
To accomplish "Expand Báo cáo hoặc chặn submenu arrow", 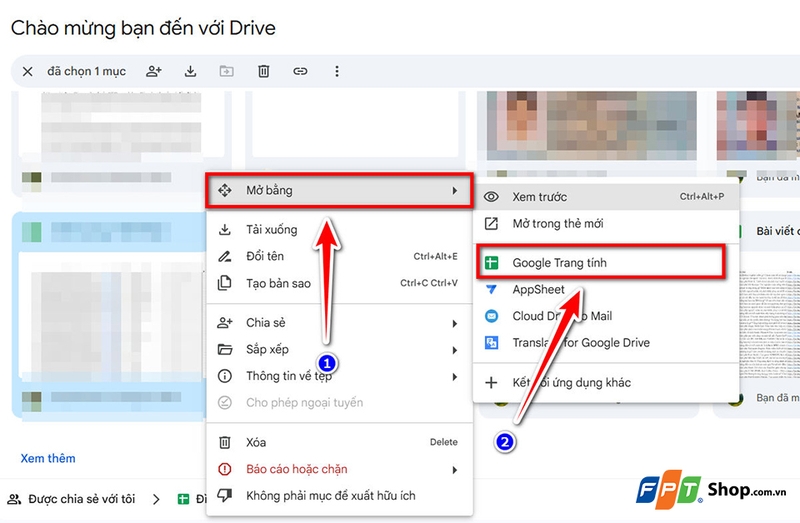I will [x=454, y=470].
